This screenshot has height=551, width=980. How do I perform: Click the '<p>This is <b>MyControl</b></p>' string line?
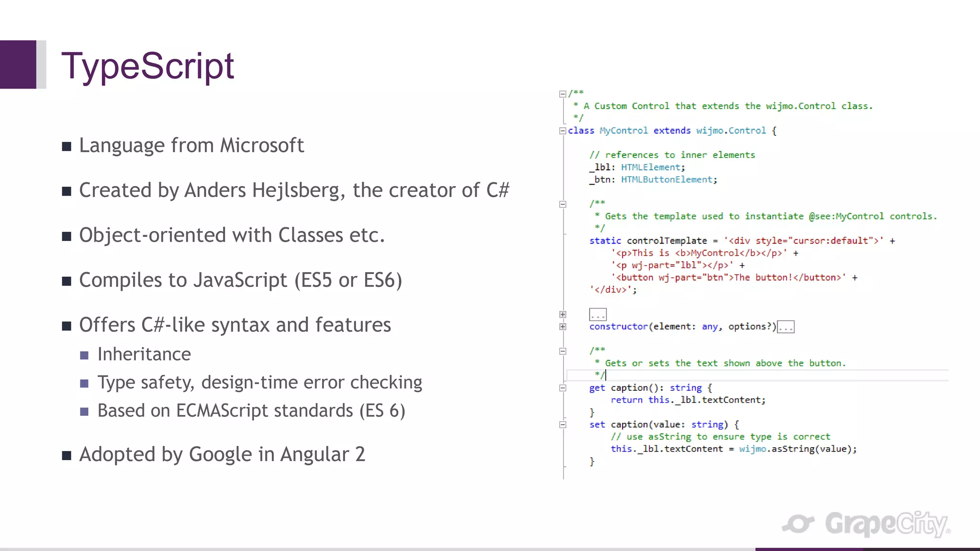click(704, 253)
